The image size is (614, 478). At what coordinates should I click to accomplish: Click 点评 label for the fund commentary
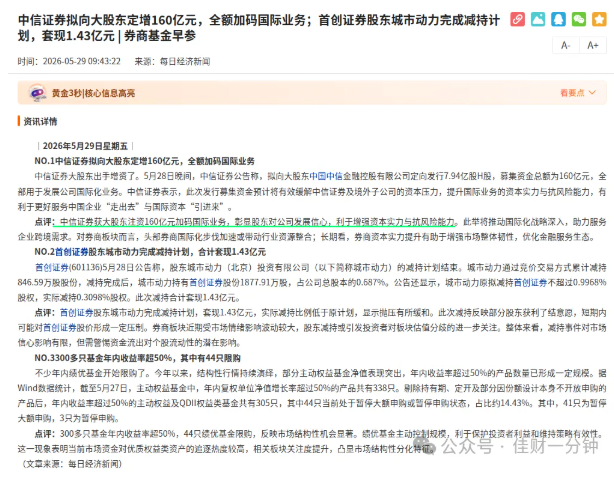click(x=45, y=434)
